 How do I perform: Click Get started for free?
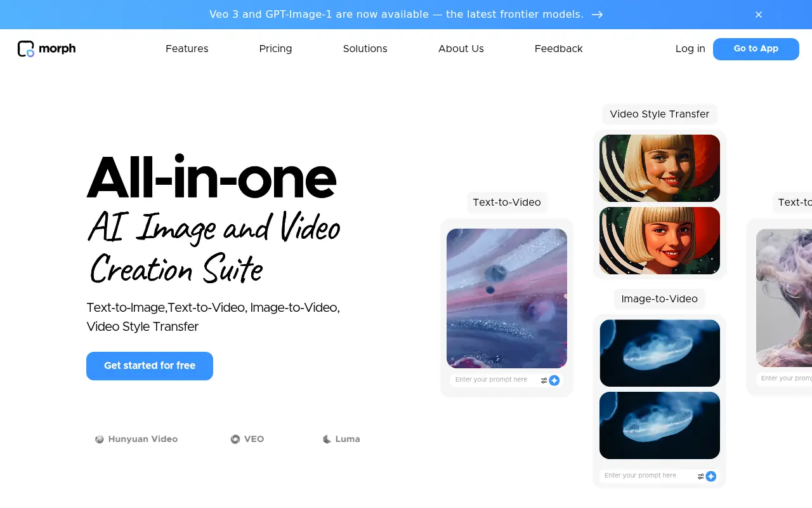[149, 366]
